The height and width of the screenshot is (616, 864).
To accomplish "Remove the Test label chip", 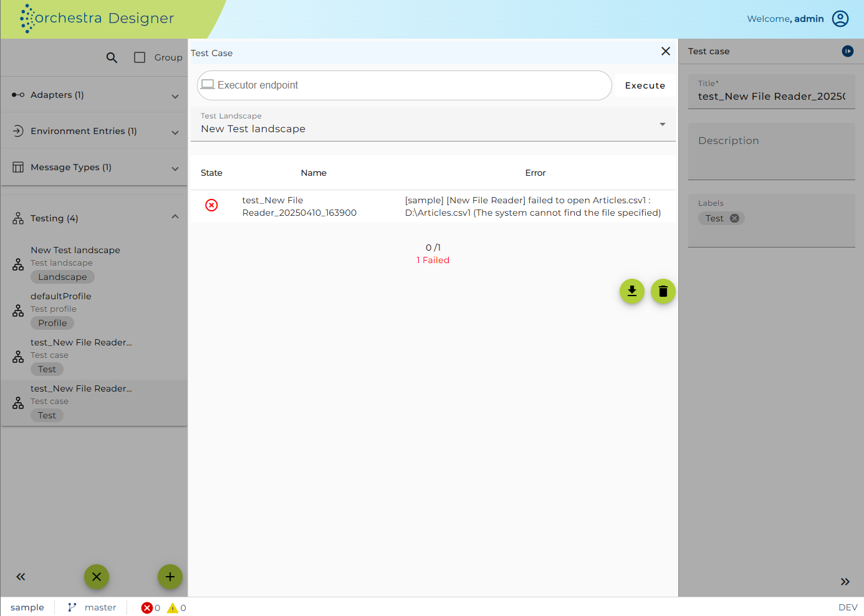I will pyautogui.click(x=734, y=218).
